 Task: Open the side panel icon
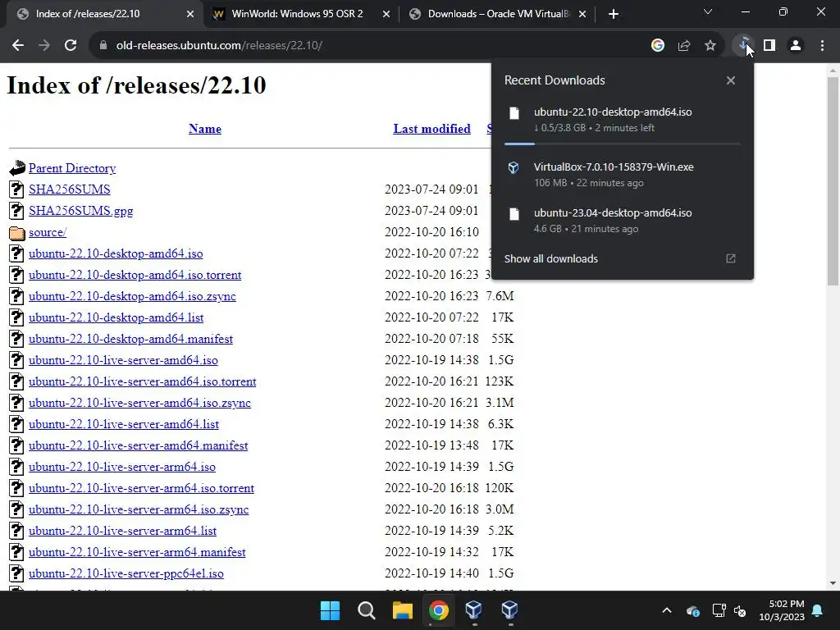coord(769,46)
